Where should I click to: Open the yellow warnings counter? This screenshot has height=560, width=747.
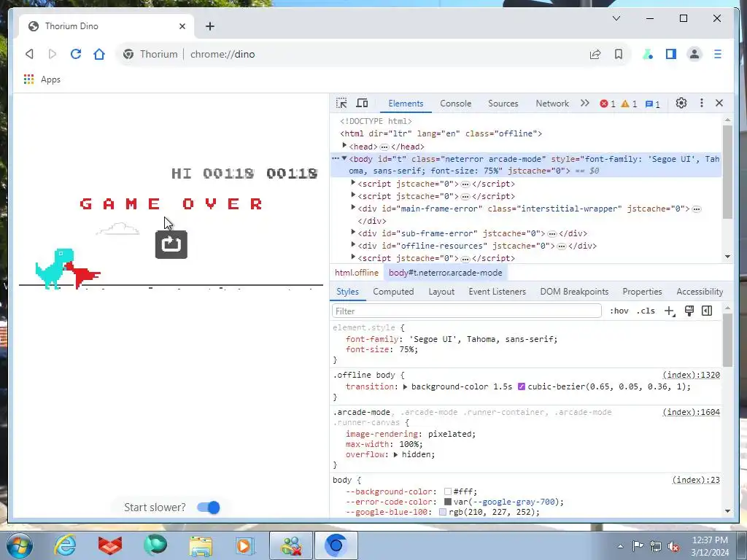point(629,104)
